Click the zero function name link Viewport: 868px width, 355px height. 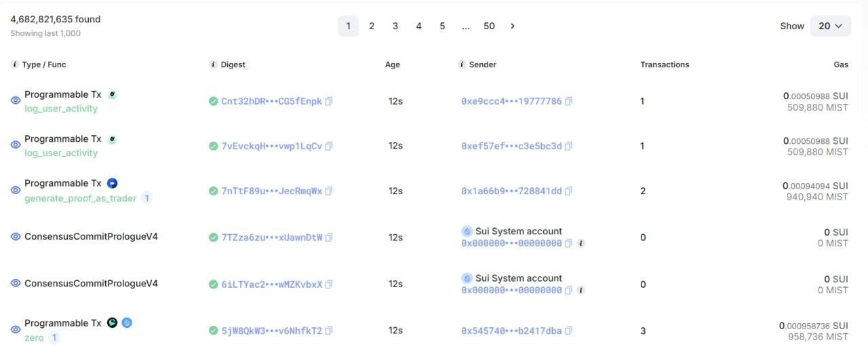pos(34,337)
